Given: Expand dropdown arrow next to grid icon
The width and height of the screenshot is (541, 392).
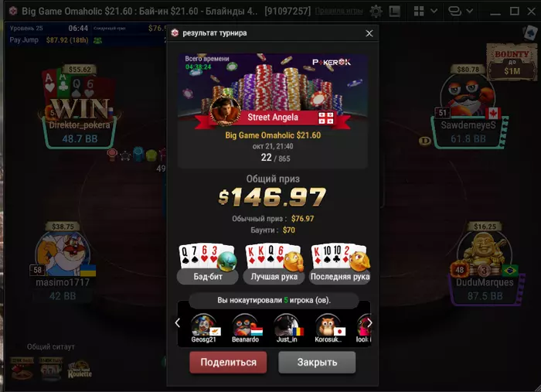Looking at the screenshot, I should tap(434, 11).
